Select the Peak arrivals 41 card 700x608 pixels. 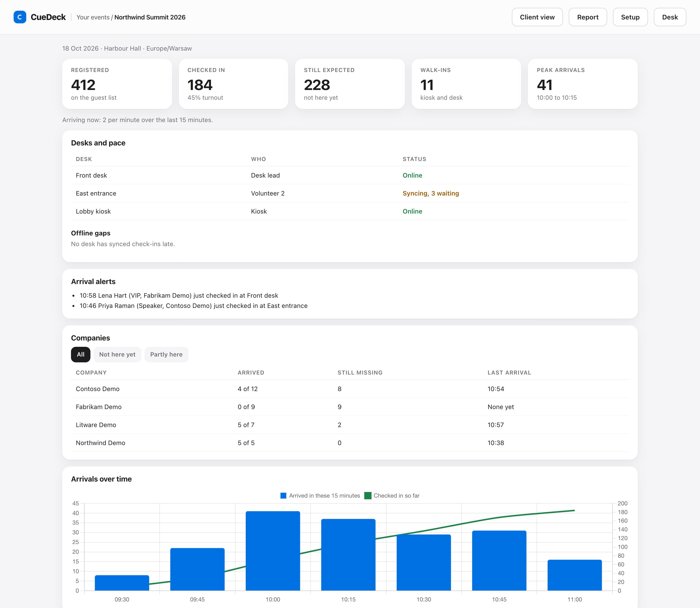click(583, 84)
